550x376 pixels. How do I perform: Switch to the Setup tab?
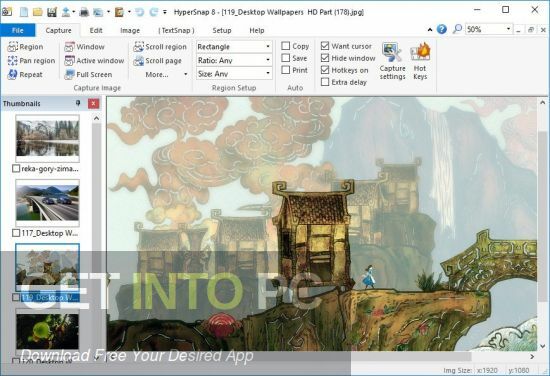click(x=222, y=31)
